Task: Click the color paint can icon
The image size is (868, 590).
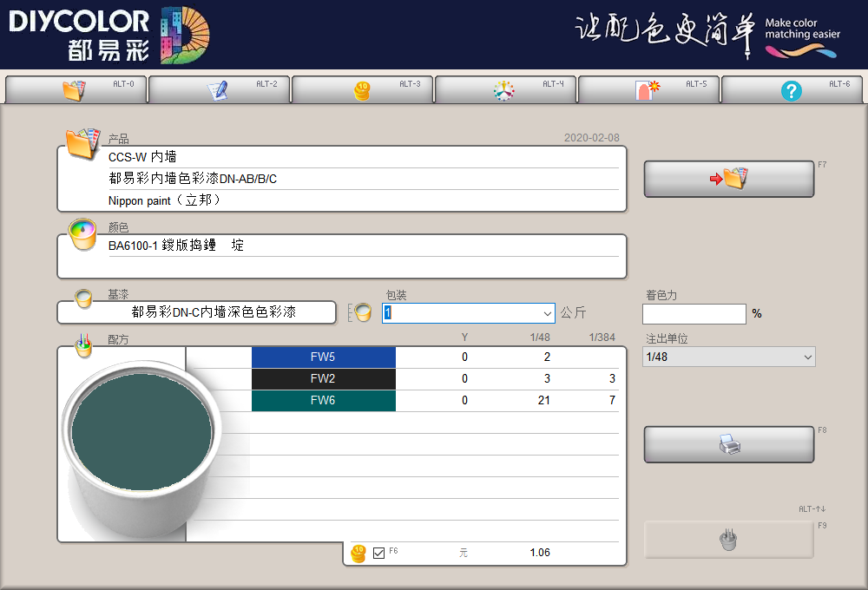Action: click(x=83, y=233)
